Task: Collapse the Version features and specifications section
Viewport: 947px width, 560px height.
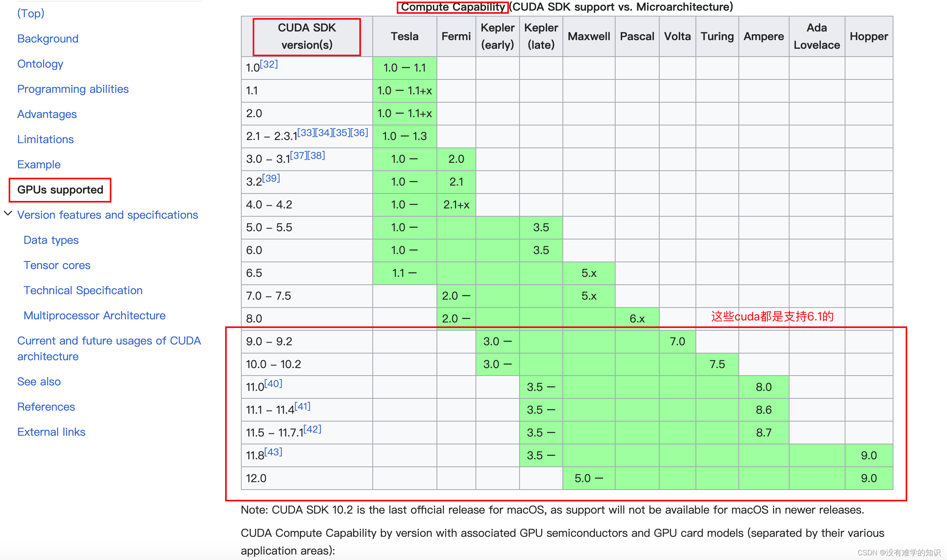Action: pos(8,214)
